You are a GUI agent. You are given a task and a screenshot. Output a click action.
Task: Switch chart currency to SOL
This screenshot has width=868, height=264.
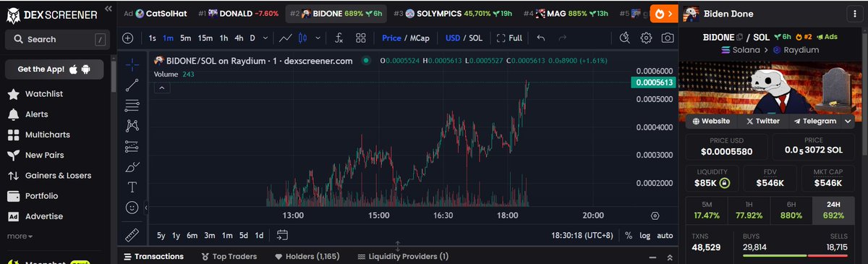point(476,38)
